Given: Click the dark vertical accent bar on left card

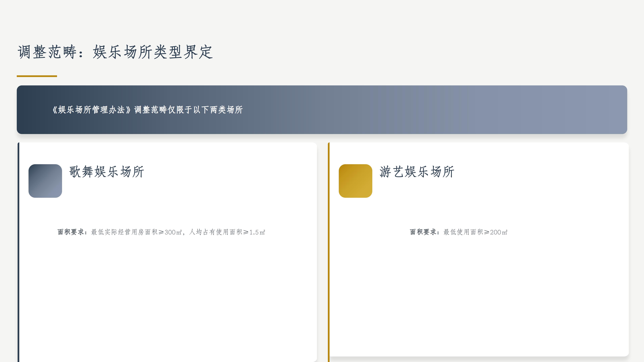Looking at the screenshot, I should (18, 250).
